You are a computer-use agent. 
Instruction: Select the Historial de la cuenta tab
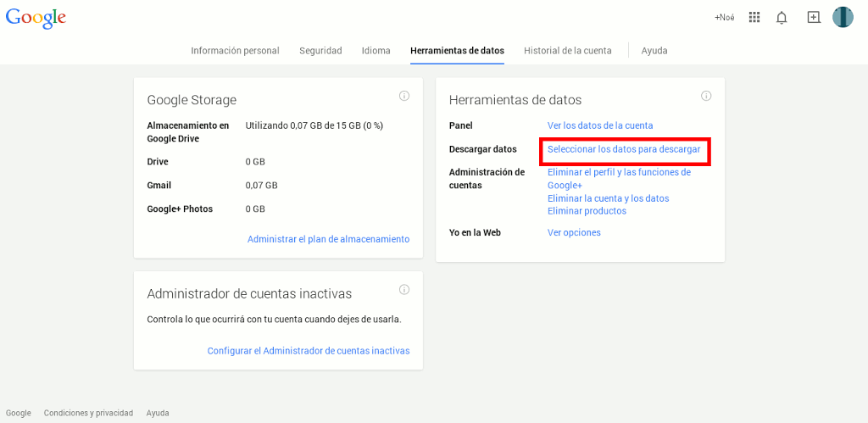[x=567, y=51]
